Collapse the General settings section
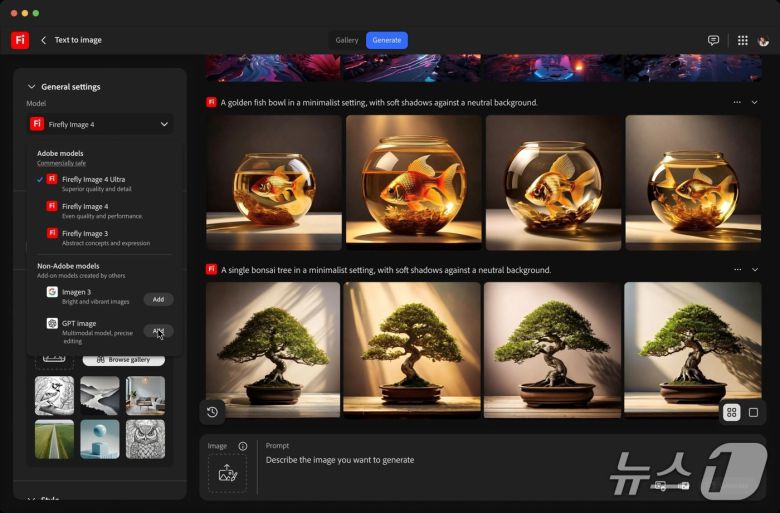Screen dimensions: 780x513 tap(31, 87)
